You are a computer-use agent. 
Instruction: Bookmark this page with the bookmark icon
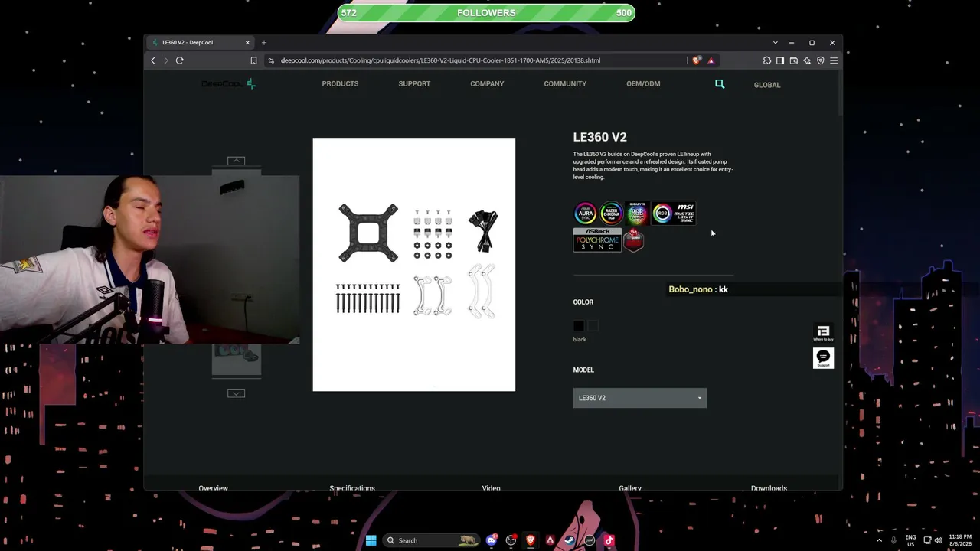[x=254, y=60]
